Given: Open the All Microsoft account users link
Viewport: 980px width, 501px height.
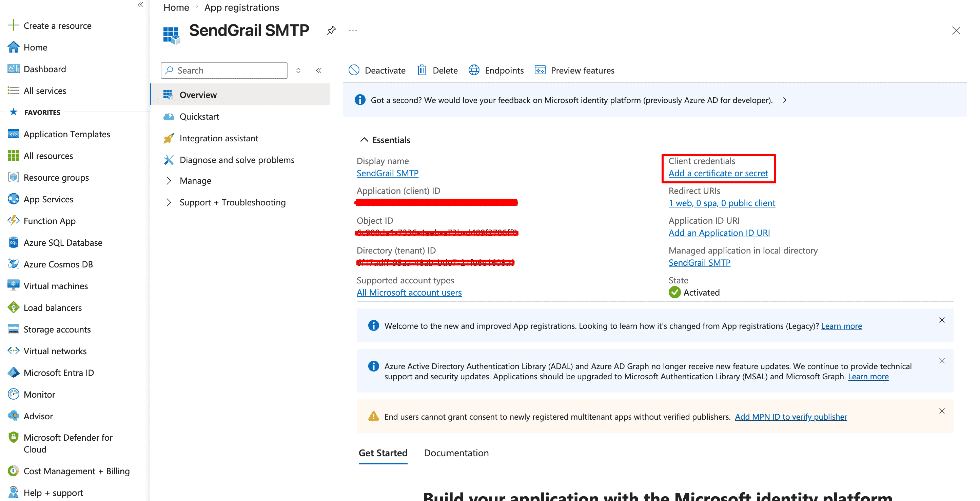Looking at the screenshot, I should pos(409,292).
